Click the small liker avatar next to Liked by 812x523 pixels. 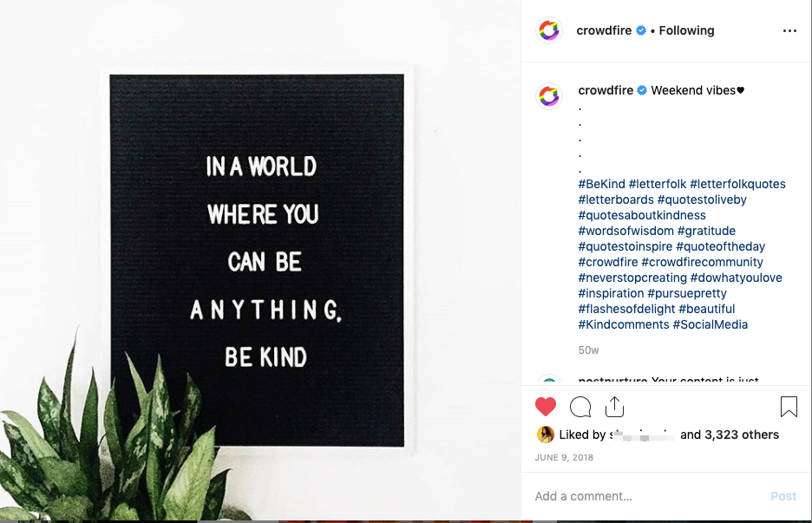546,435
